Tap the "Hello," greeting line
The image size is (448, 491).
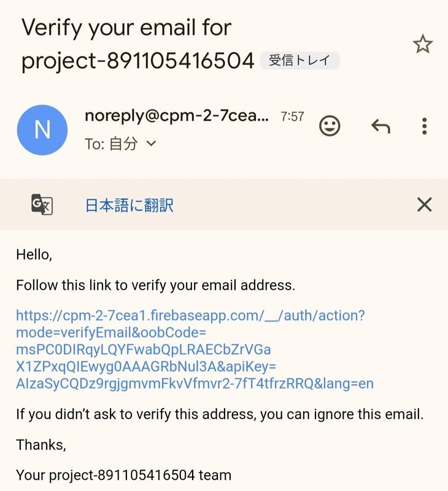coord(34,255)
